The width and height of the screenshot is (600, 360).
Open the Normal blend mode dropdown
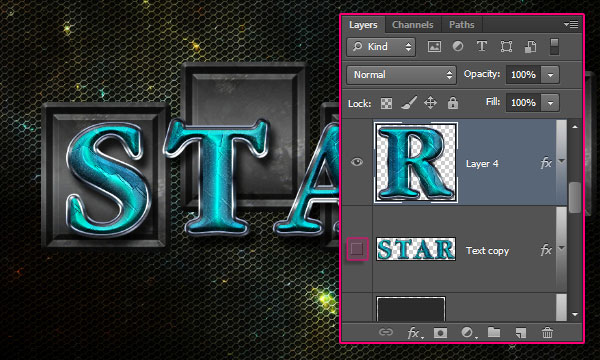401,75
